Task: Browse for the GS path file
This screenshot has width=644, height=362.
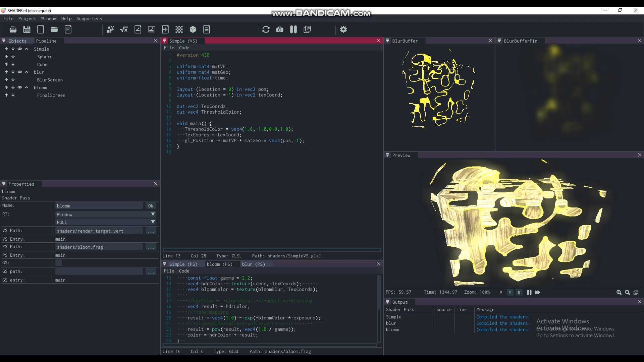Action: pyautogui.click(x=151, y=271)
